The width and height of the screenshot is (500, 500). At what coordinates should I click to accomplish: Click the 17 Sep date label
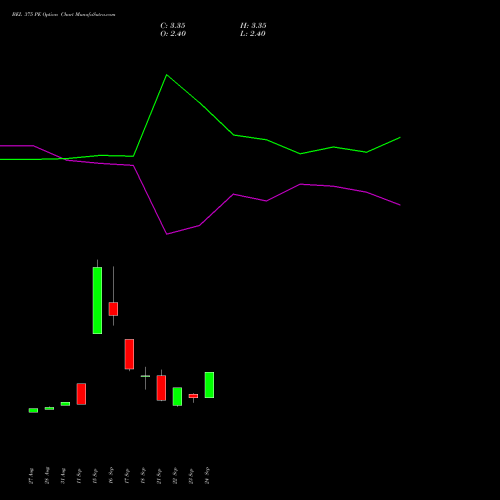tap(127, 476)
